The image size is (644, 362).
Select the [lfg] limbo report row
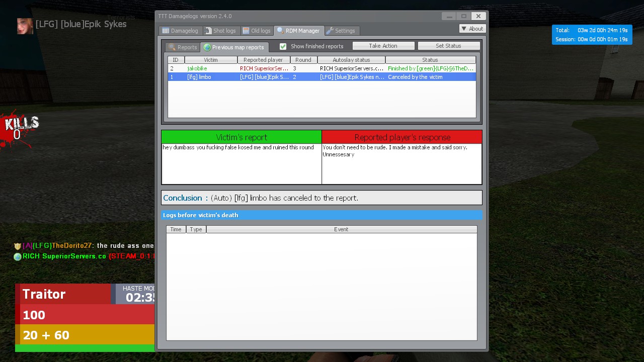pyautogui.click(x=322, y=77)
